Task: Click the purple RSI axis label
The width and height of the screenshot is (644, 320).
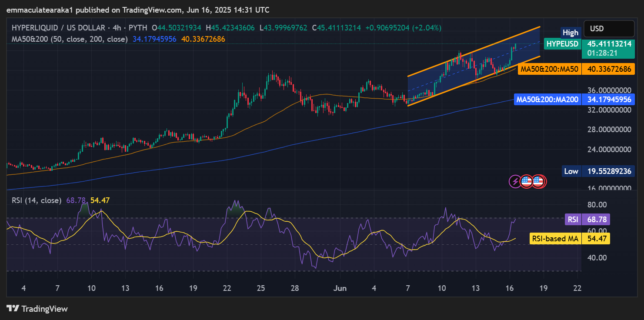Action: click(573, 219)
